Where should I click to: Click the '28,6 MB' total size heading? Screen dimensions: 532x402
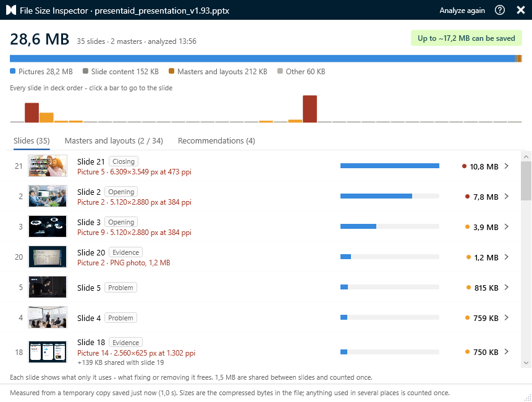[40, 39]
